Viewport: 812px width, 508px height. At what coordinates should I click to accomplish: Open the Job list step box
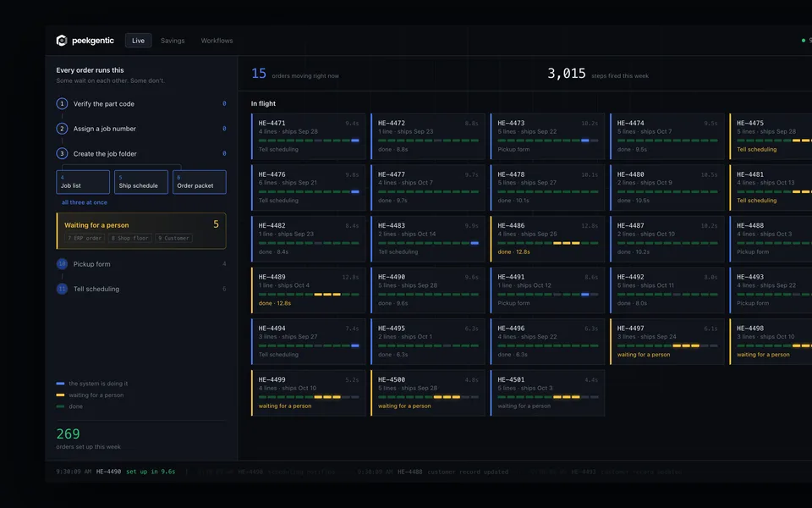pyautogui.click(x=83, y=182)
